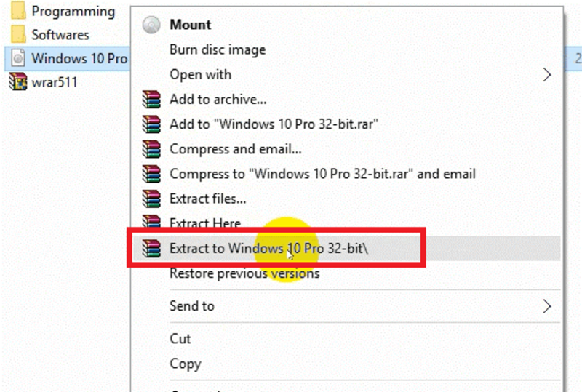Select the Windows 10 Pro file name

[79, 58]
